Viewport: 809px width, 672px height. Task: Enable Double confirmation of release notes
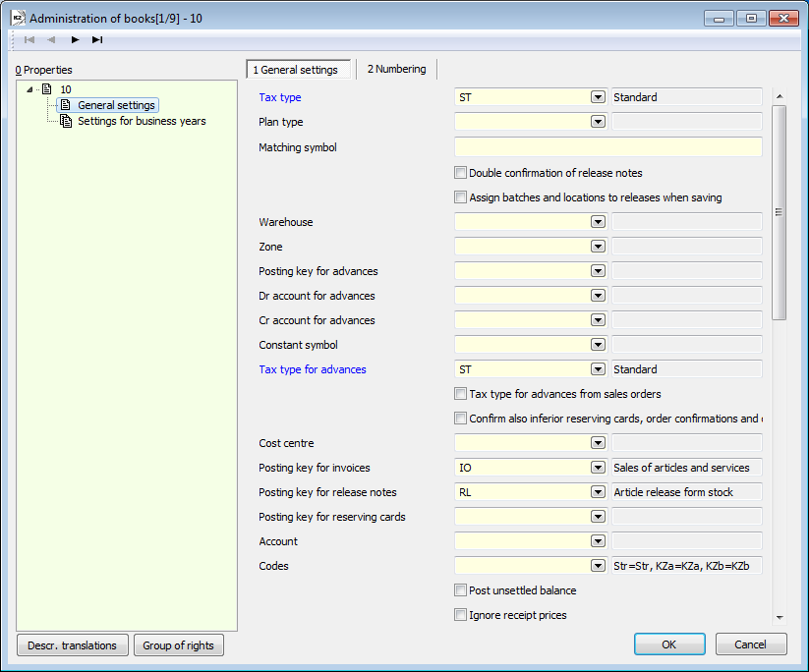click(x=460, y=173)
